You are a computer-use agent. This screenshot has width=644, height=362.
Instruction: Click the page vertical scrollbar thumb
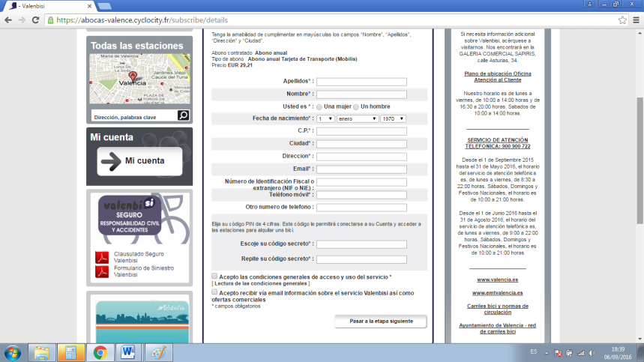pos(640,160)
